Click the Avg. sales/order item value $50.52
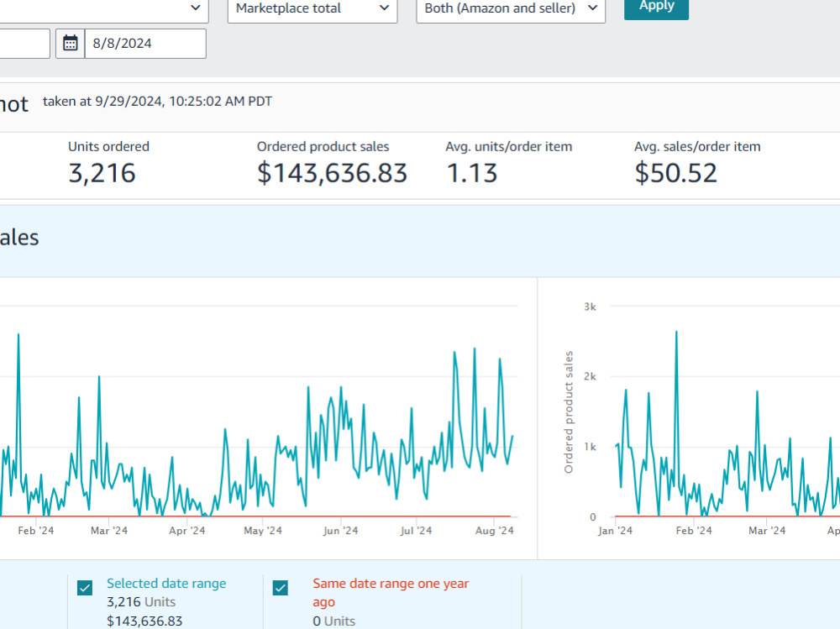This screenshot has width=840, height=629. coord(675,173)
